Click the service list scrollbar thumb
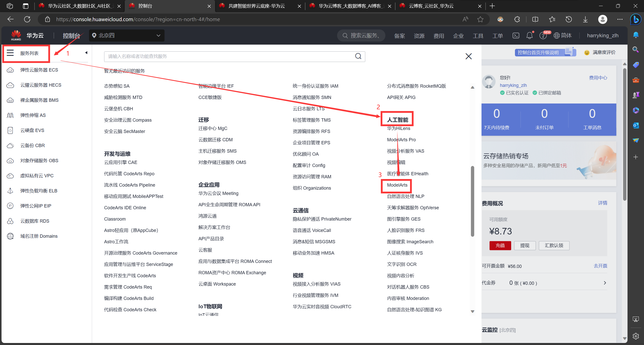Image resolution: width=644 pixels, height=345 pixels. coord(472,201)
